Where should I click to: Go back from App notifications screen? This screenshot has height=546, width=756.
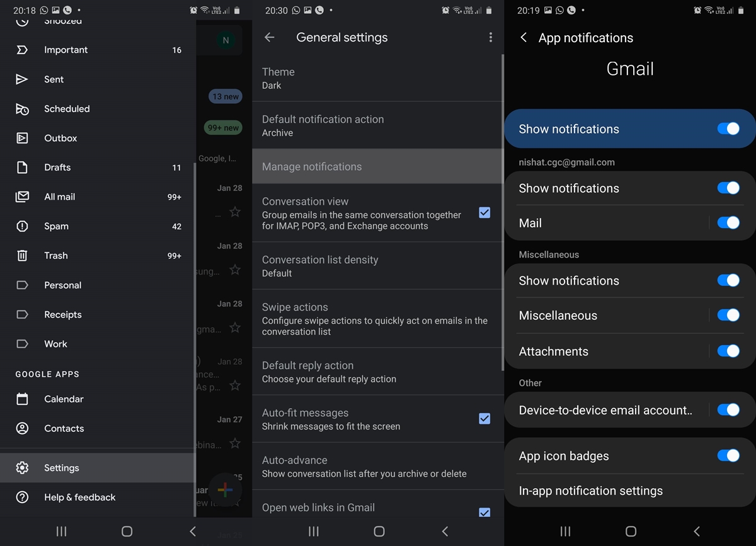(x=524, y=38)
